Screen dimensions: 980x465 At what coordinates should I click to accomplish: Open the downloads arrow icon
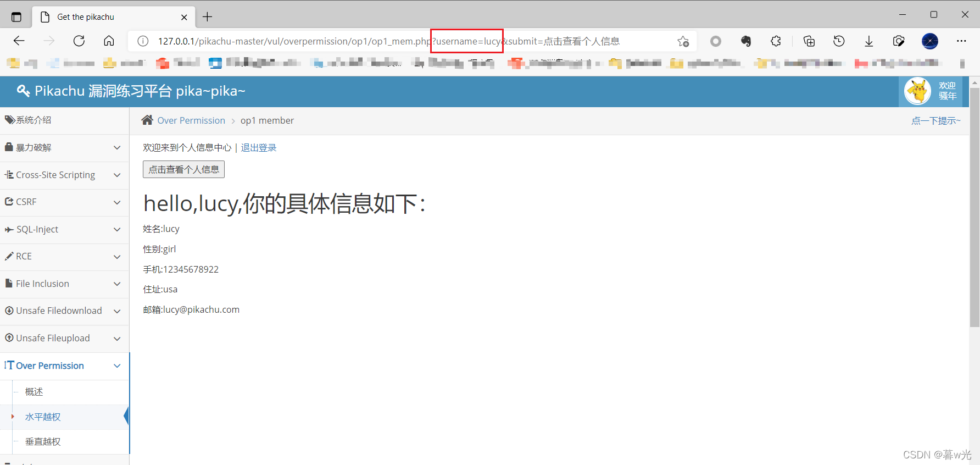[x=869, y=41]
